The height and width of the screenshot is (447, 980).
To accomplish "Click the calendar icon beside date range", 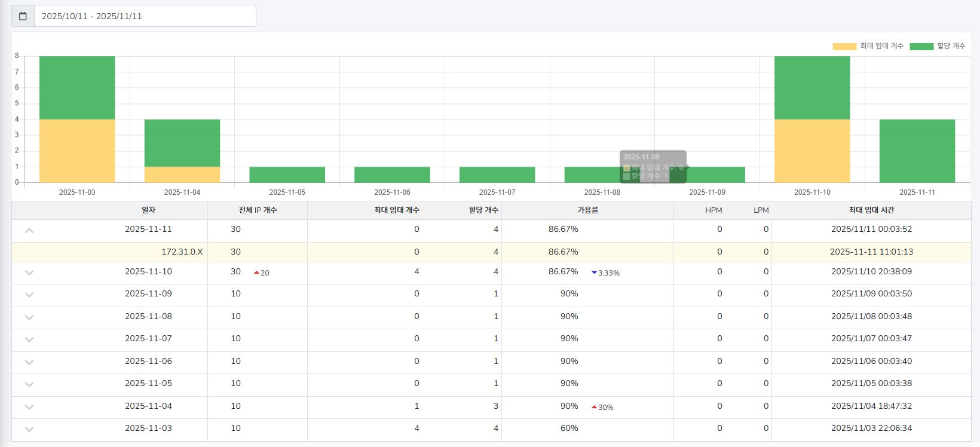I will tap(23, 16).
